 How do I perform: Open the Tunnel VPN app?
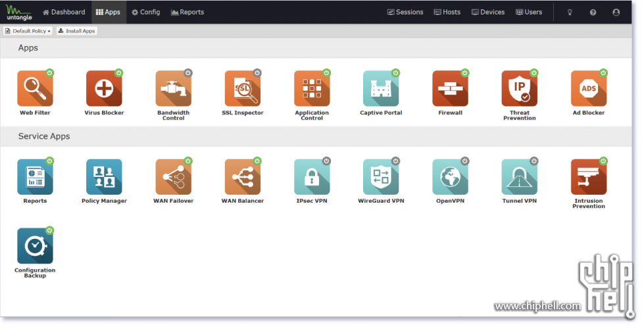[519, 177]
